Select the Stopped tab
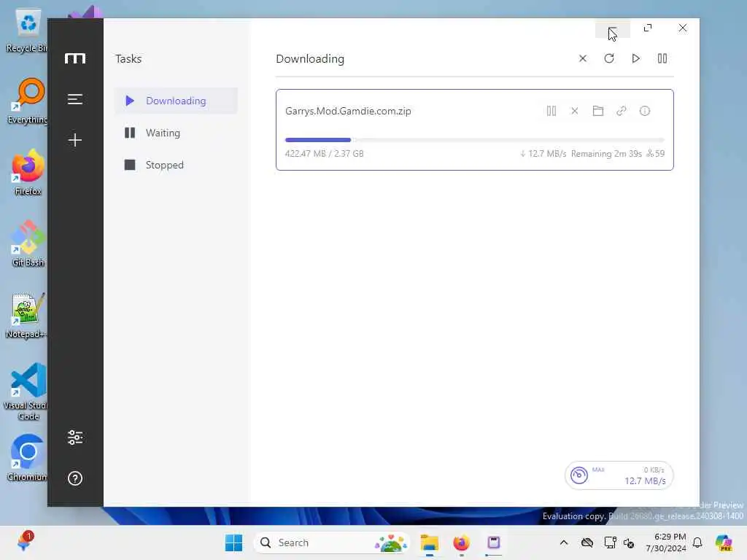The image size is (747, 560). [x=176, y=165]
